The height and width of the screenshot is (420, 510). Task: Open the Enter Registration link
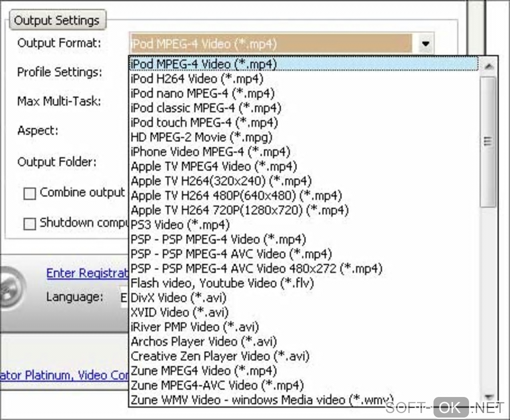coord(87,273)
